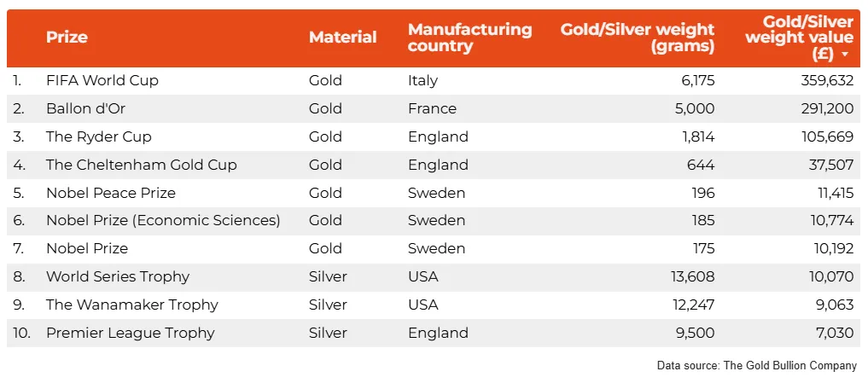Click the Gold/Silver weight value (£) header
Image resolution: width=868 pixels, height=383 pixels.
(799, 38)
